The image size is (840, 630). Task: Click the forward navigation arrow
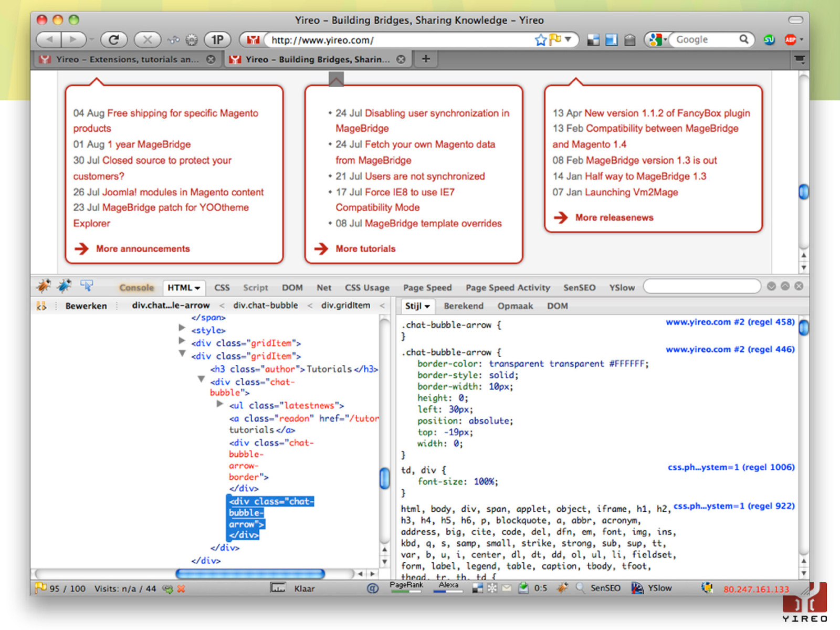point(73,39)
